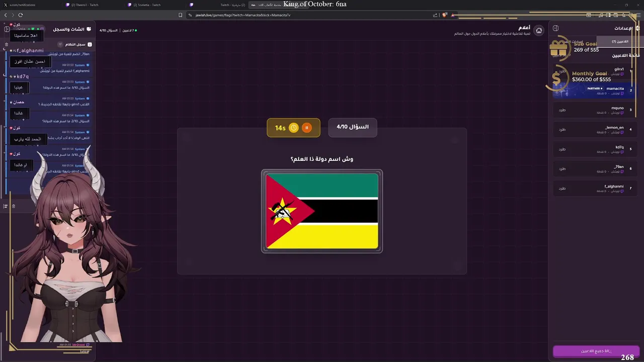This screenshot has width=644, height=362.
Task: Click the clock icon in the yellow timer
Action: [294, 128]
